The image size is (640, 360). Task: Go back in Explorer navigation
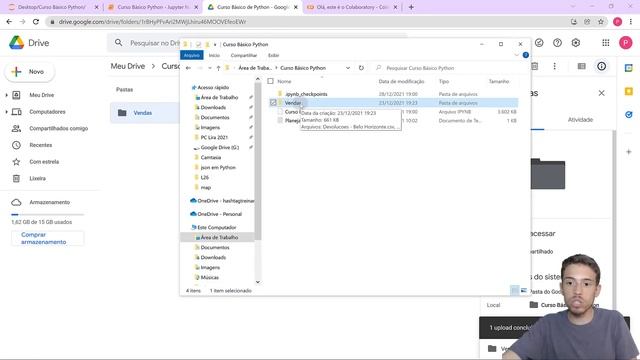[188, 68]
